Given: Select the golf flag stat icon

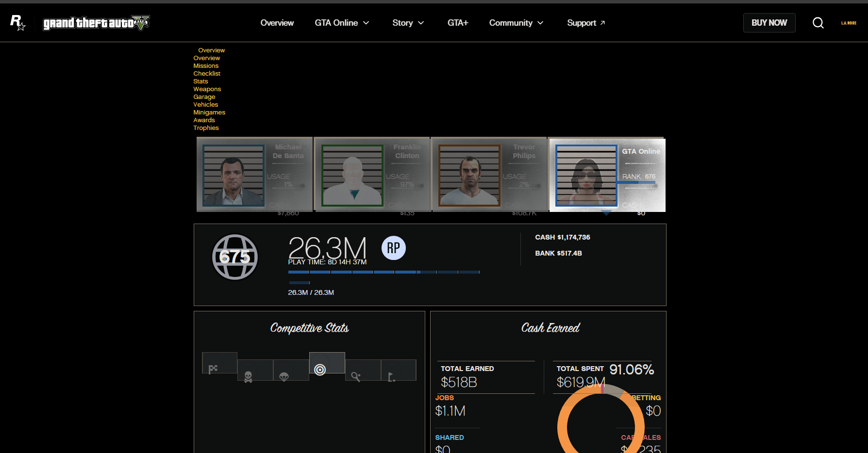Looking at the screenshot, I should coord(392,376).
